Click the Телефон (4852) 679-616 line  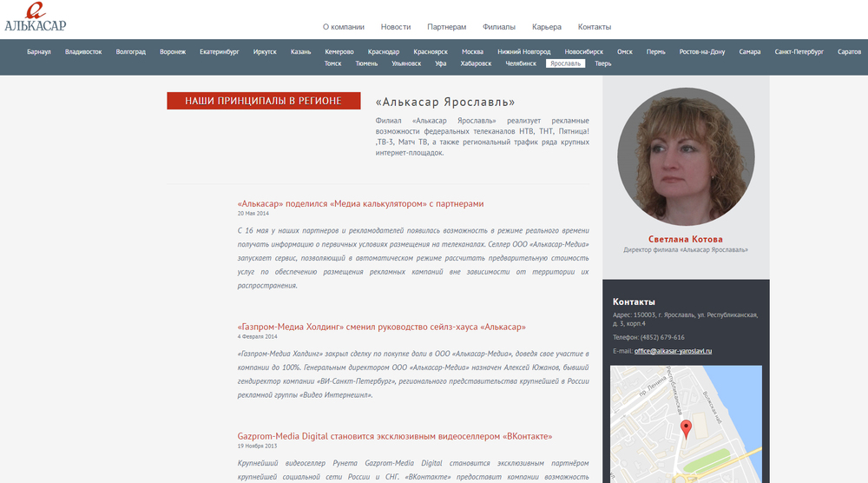coord(648,337)
